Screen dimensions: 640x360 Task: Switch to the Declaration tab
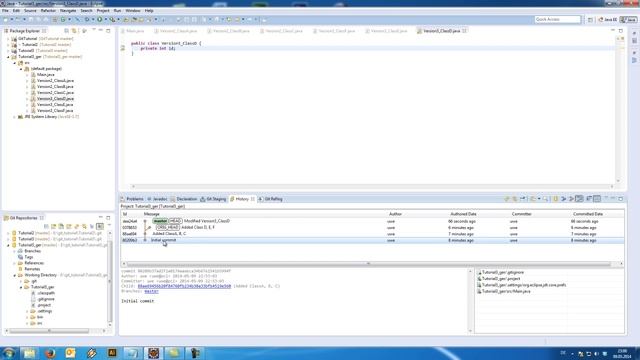(x=184, y=199)
